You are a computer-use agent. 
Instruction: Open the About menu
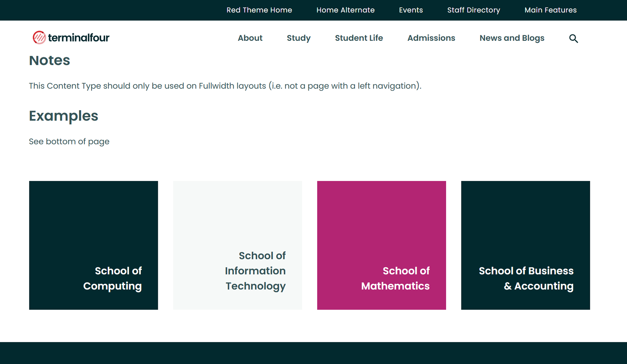click(x=250, y=38)
